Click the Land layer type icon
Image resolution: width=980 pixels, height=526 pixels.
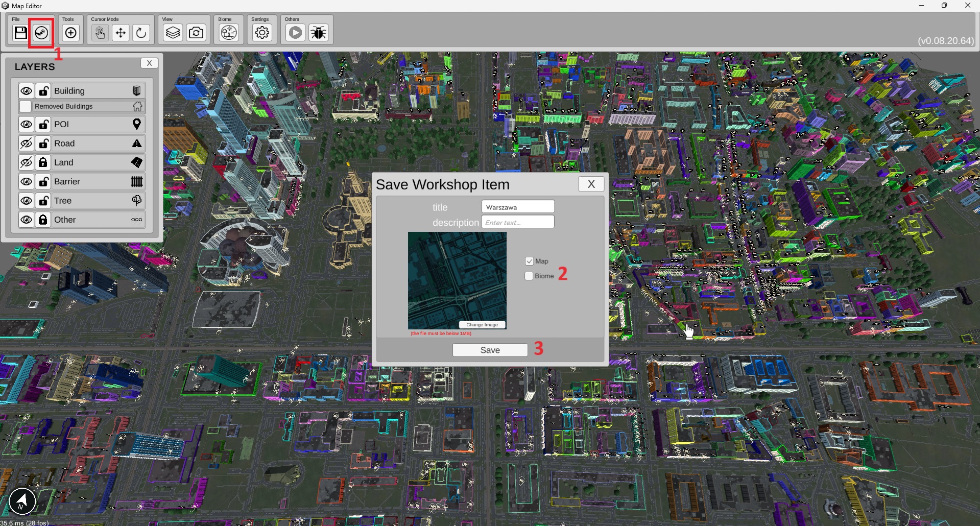pos(136,162)
